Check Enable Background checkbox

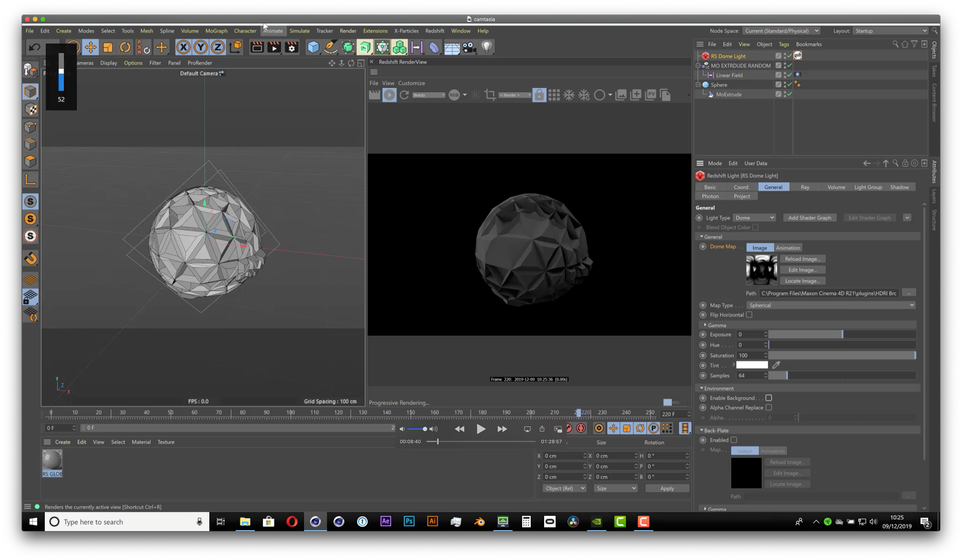click(768, 398)
